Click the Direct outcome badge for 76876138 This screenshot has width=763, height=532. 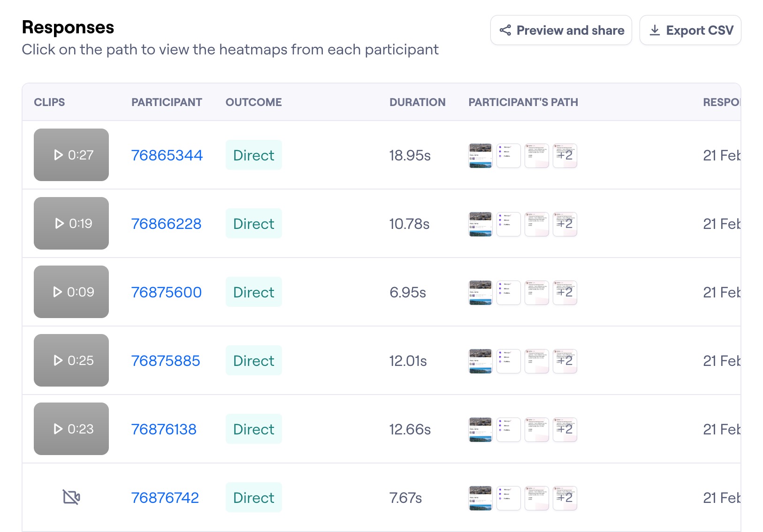253,429
